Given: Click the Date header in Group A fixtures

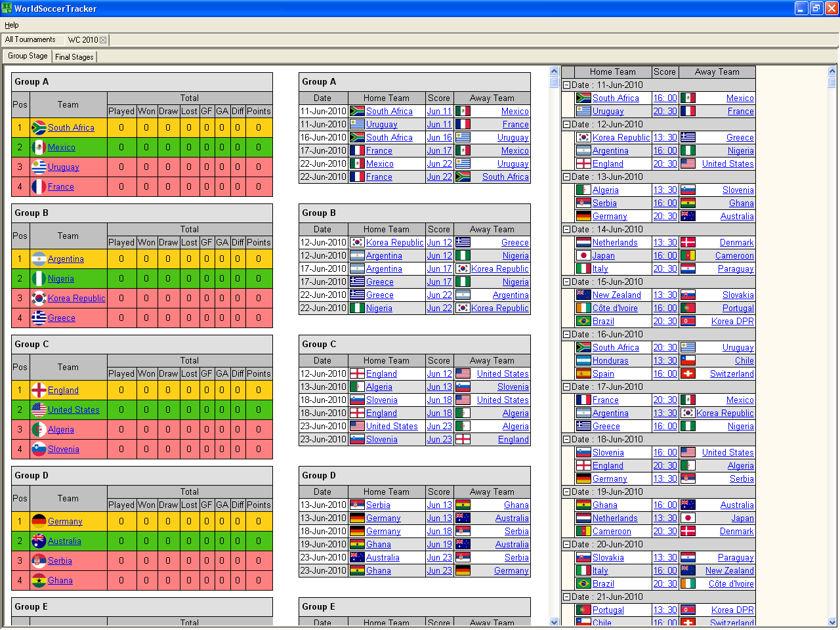Looking at the screenshot, I should click(x=322, y=98).
